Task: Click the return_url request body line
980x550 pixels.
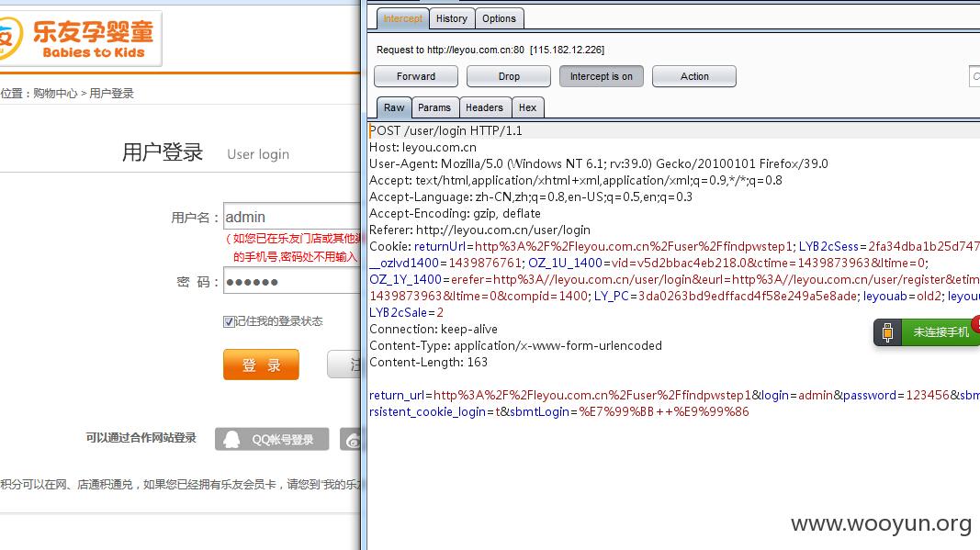Action: point(674,395)
